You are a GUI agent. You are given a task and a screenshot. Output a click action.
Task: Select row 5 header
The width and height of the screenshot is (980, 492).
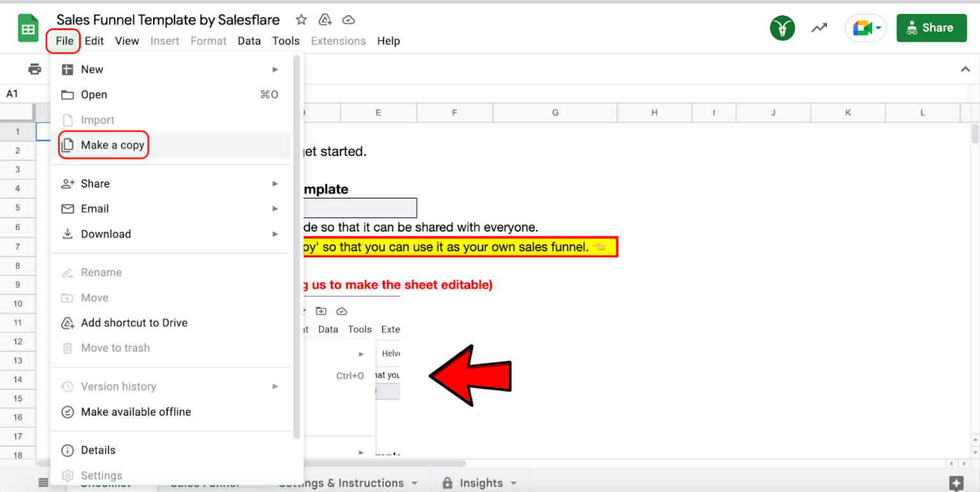18,207
